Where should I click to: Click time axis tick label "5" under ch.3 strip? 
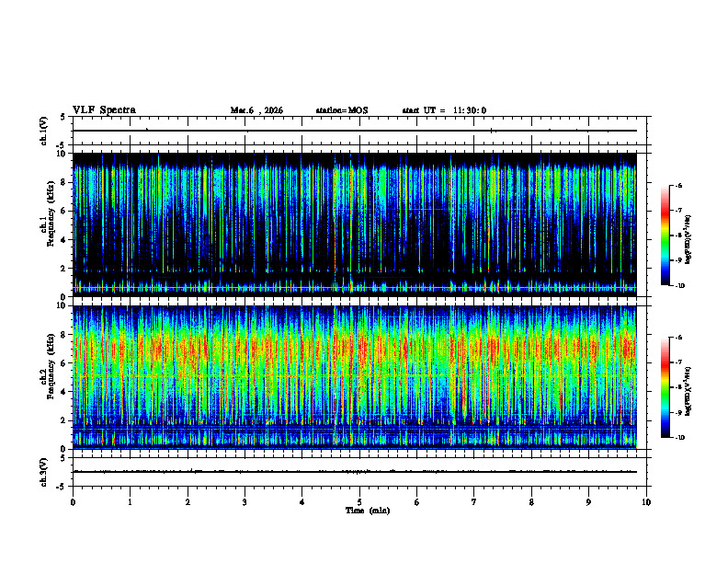(x=359, y=502)
